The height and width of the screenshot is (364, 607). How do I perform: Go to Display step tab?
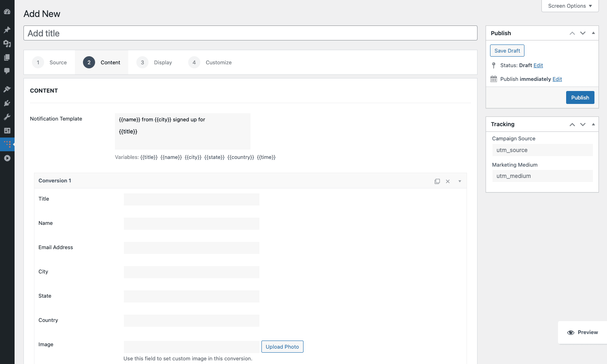pyautogui.click(x=154, y=62)
